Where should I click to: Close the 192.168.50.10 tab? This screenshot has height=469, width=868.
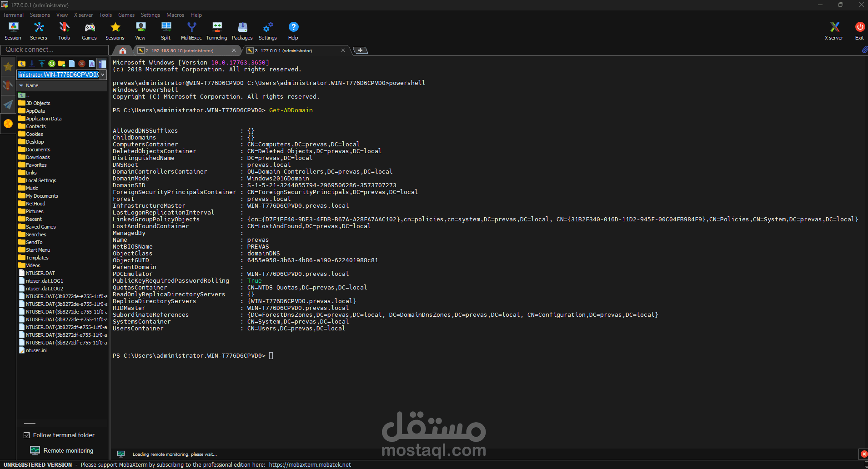point(234,50)
